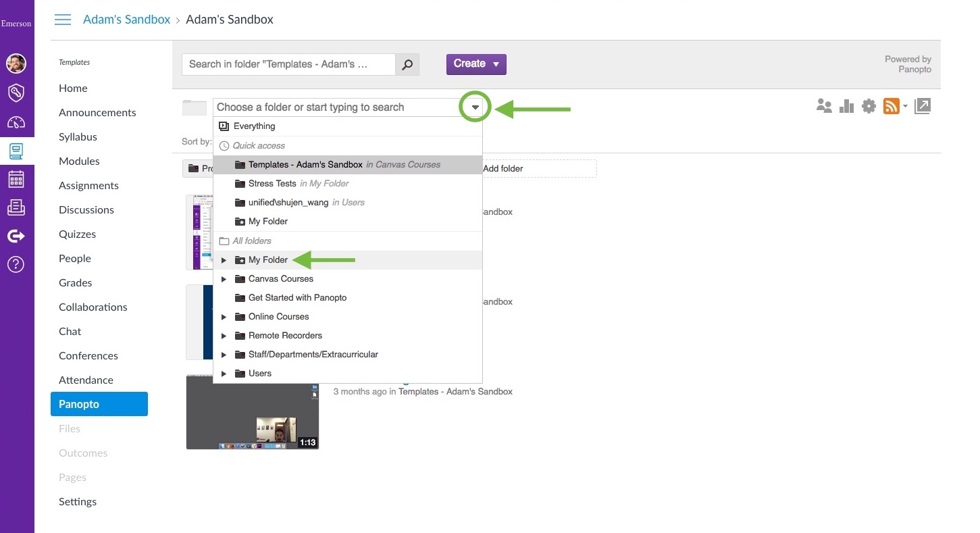Open Settings in course menu
The width and height of the screenshot is (980, 533).
tap(78, 502)
